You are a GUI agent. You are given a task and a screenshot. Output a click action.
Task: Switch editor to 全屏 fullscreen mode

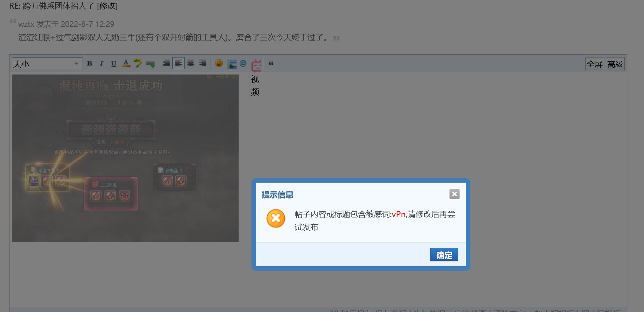[594, 64]
